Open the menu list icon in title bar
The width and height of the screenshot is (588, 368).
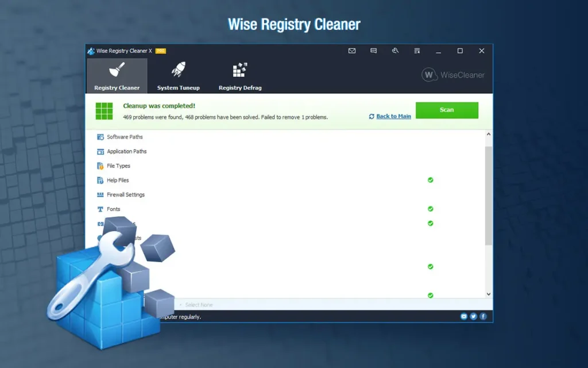tap(417, 51)
